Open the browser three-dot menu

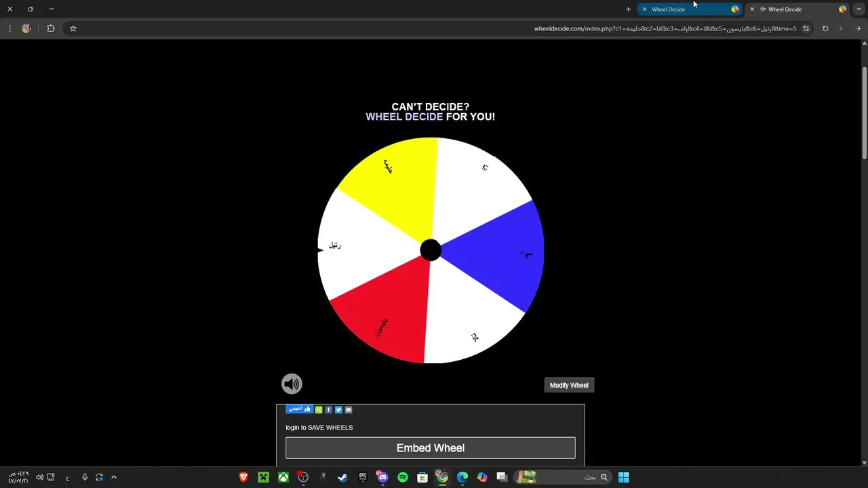pyautogui.click(x=9, y=28)
